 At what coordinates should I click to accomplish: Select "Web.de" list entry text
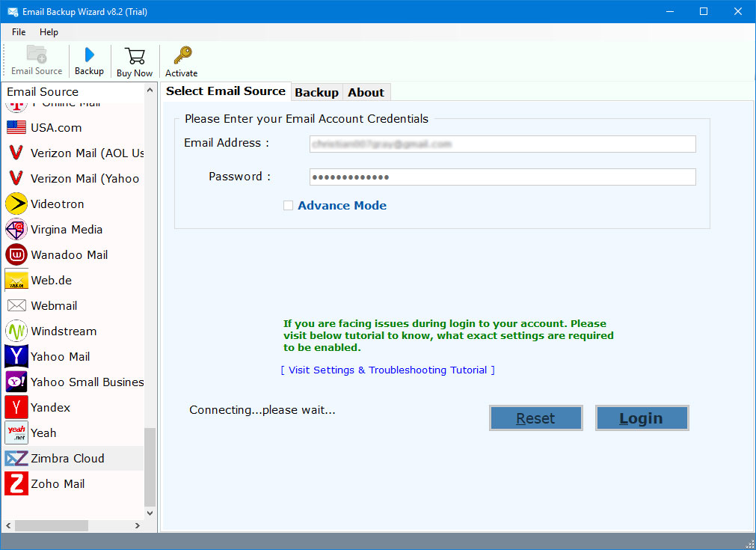click(x=51, y=281)
